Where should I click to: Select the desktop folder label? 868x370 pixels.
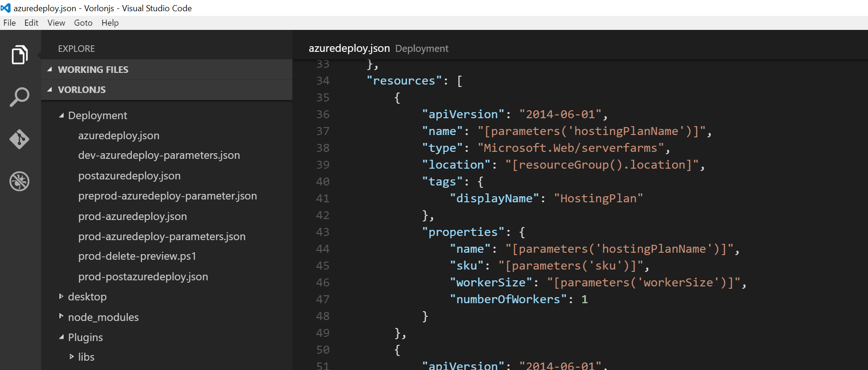click(87, 297)
